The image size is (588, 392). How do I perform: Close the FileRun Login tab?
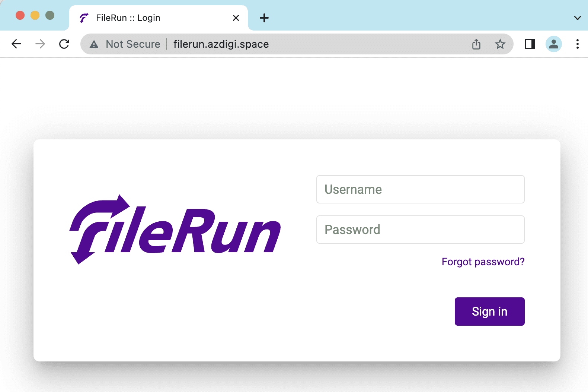pos(236,18)
